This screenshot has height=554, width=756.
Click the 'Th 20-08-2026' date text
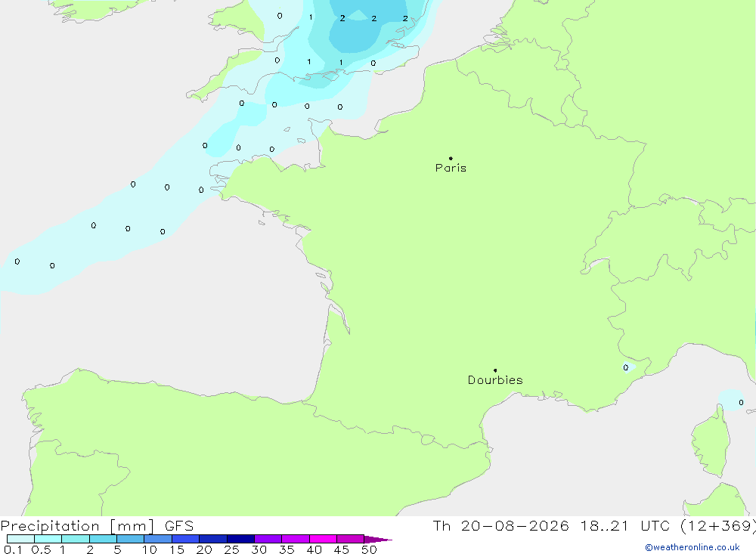500,526
